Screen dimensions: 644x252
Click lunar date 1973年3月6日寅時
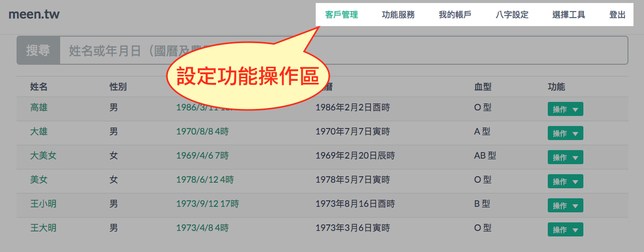coord(353,228)
